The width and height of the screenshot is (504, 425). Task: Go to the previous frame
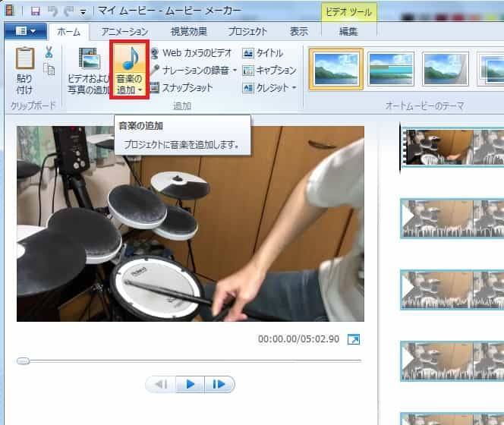(x=161, y=384)
